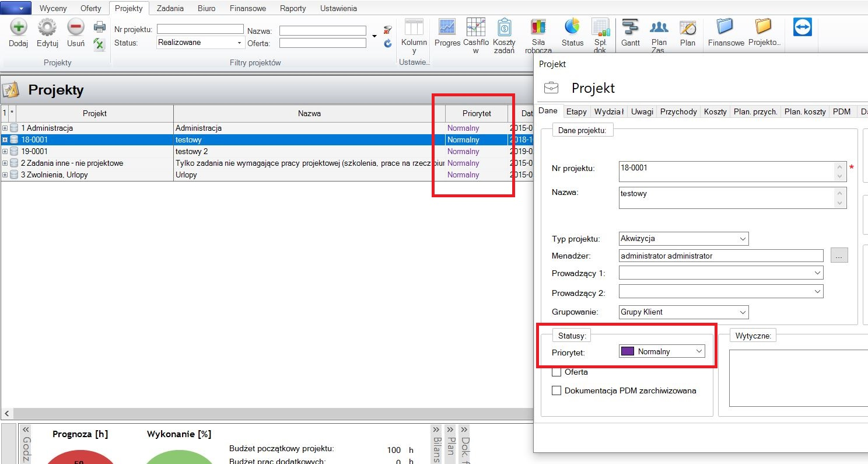868x464 pixels.
Task: Click the briefcase icon in Projekt dialog
Action: (x=551, y=88)
